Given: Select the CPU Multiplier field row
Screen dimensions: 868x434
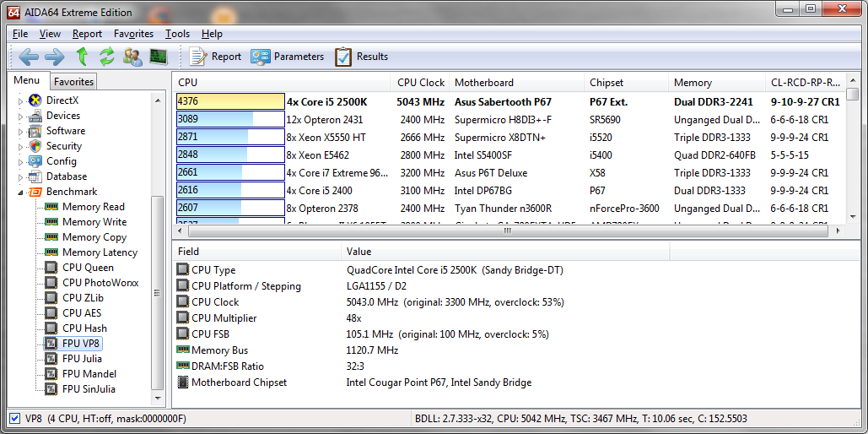Looking at the screenshot, I should click(423, 318).
